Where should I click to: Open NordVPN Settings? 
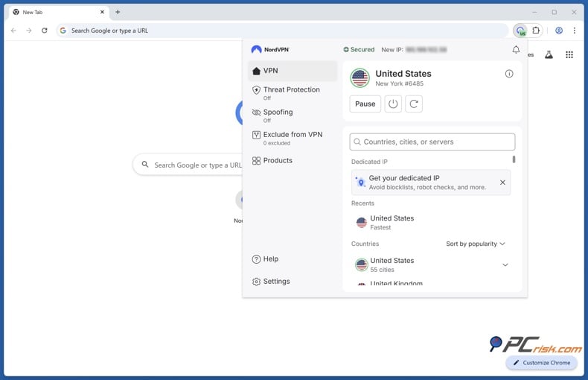pyautogui.click(x=293, y=281)
